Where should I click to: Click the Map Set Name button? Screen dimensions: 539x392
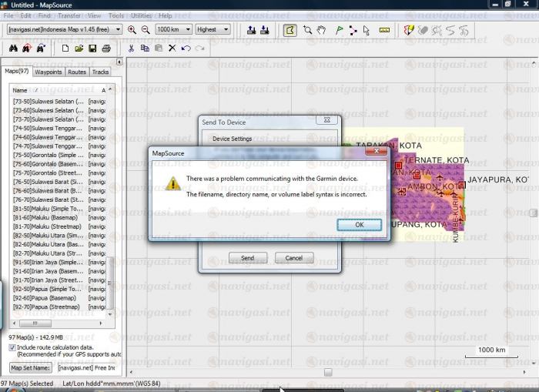tap(32, 367)
